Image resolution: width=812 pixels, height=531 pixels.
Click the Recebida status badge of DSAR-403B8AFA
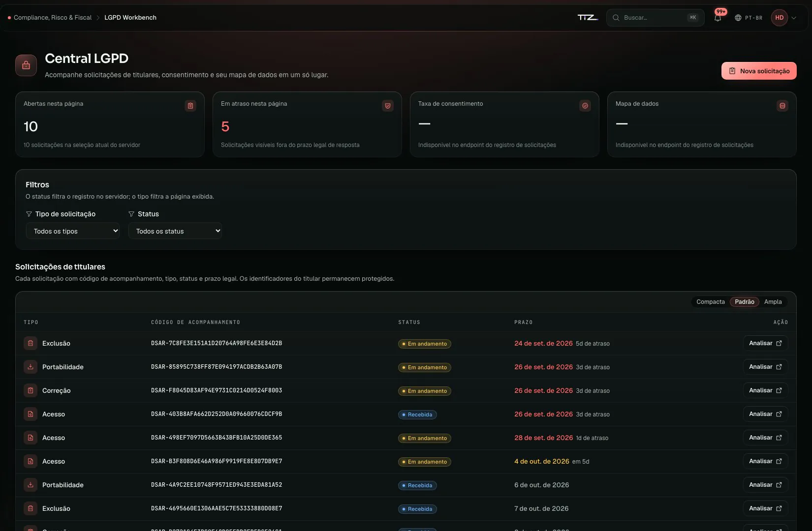pyautogui.click(x=417, y=414)
